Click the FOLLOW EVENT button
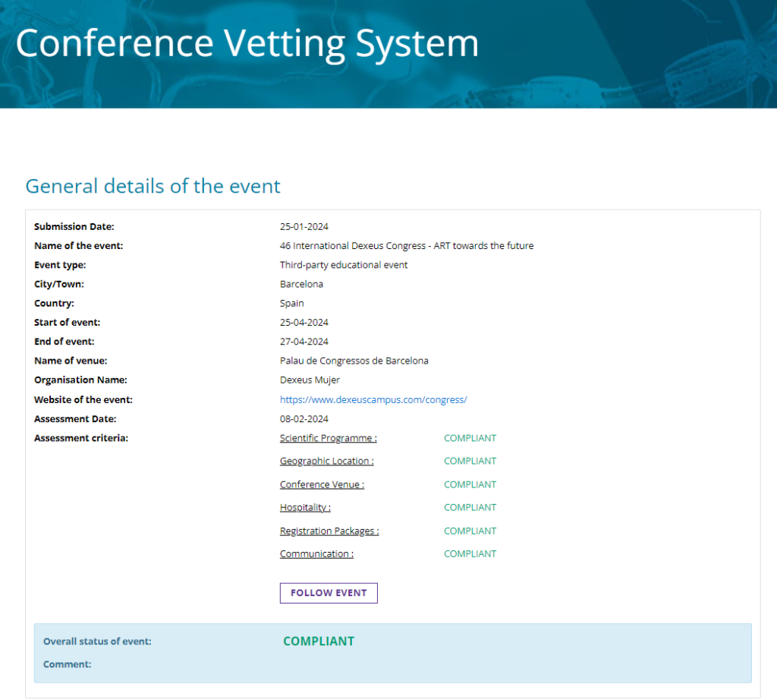Screen dimensions: 777x700 (329, 593)
